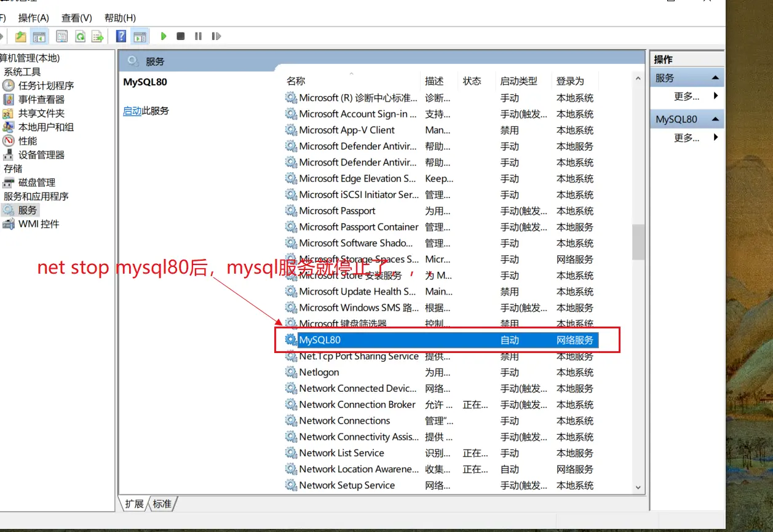Sort by the 登录为 column header
The height and width of the screenshot is (532, 773).
point(570,81)
